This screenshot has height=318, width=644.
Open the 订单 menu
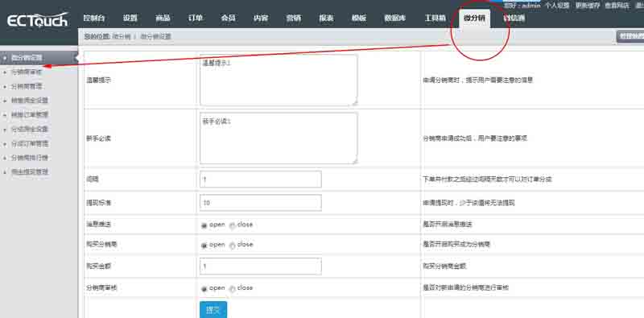pos(195,19)
